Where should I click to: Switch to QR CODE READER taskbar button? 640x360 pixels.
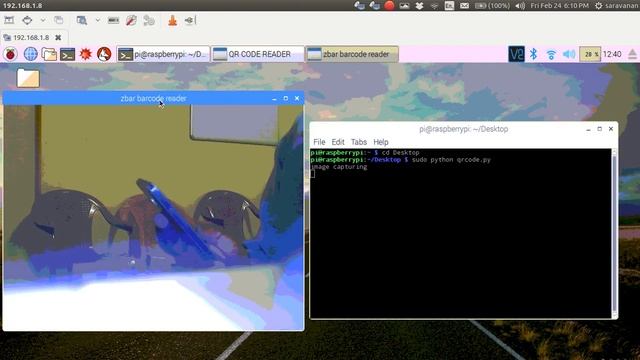click(x=258, y=54)
